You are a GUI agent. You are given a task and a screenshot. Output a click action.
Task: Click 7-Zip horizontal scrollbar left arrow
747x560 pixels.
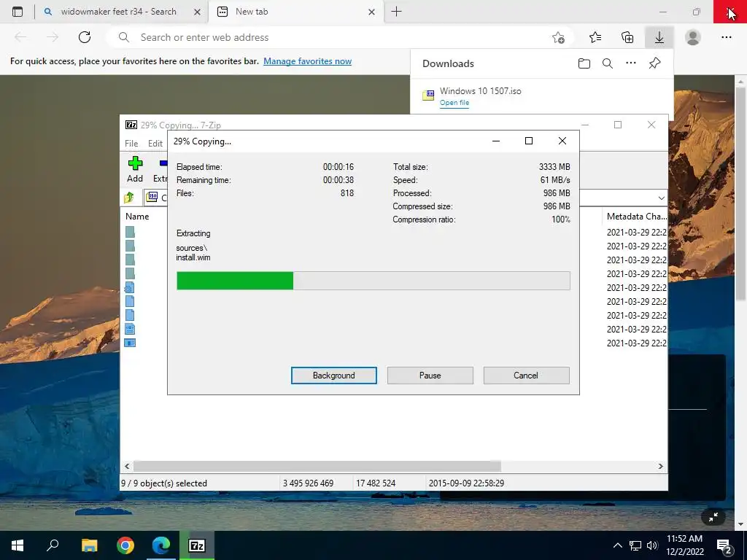click(127, 466)
